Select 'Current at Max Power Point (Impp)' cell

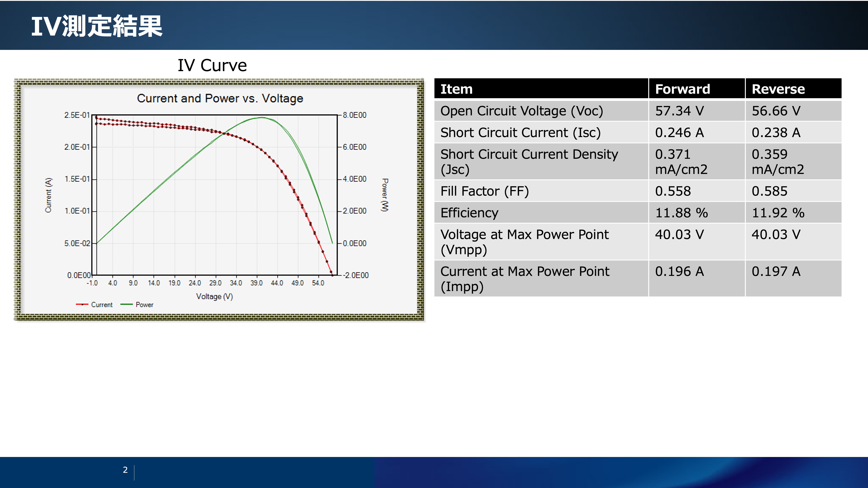tap(541, 278)
